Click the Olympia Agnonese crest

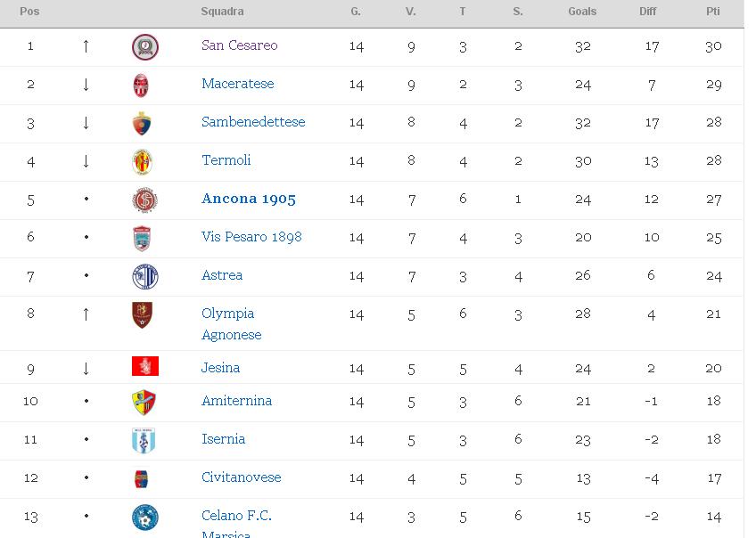tap(143, 315)
